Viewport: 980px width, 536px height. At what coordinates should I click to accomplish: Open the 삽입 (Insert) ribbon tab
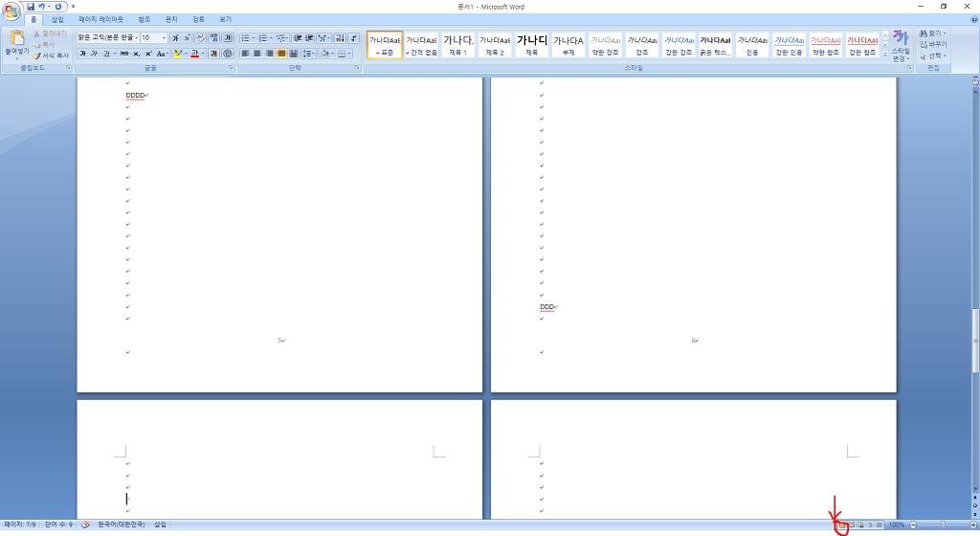pyautogui.click(x=57, y=20)
